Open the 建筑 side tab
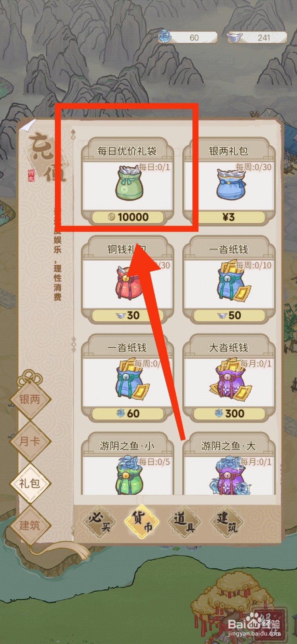This screenshot has width=297, height=644. [x=30, y=525]
